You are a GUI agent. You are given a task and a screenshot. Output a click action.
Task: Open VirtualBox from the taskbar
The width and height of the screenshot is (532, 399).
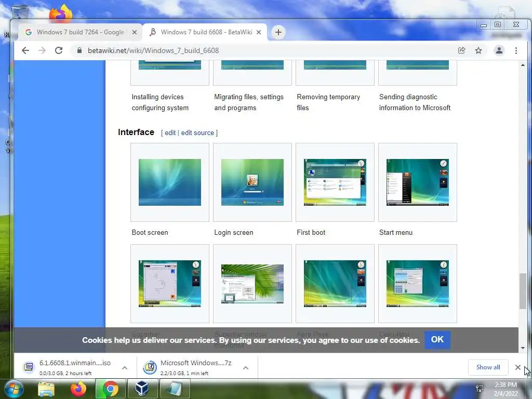tap(142, 389)
